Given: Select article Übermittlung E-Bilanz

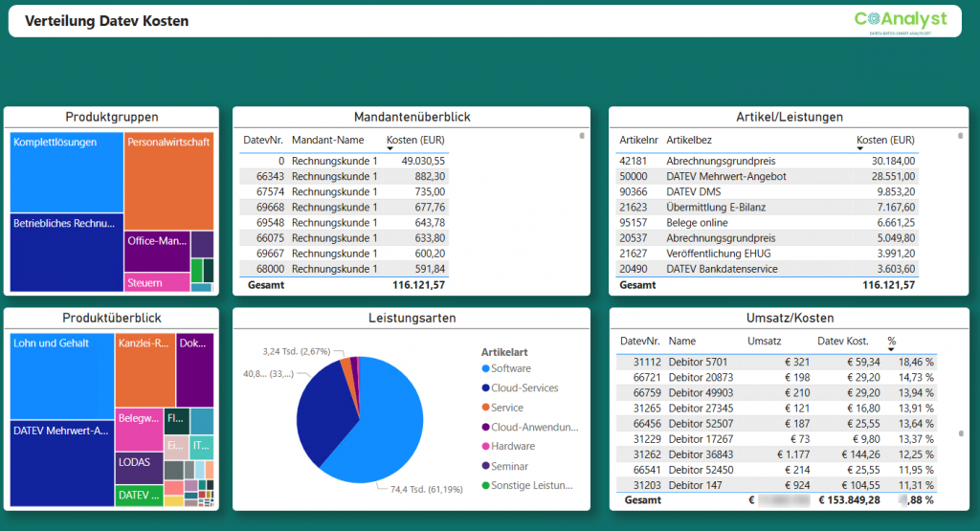Looking at the screenshot, I should (767, 207).
